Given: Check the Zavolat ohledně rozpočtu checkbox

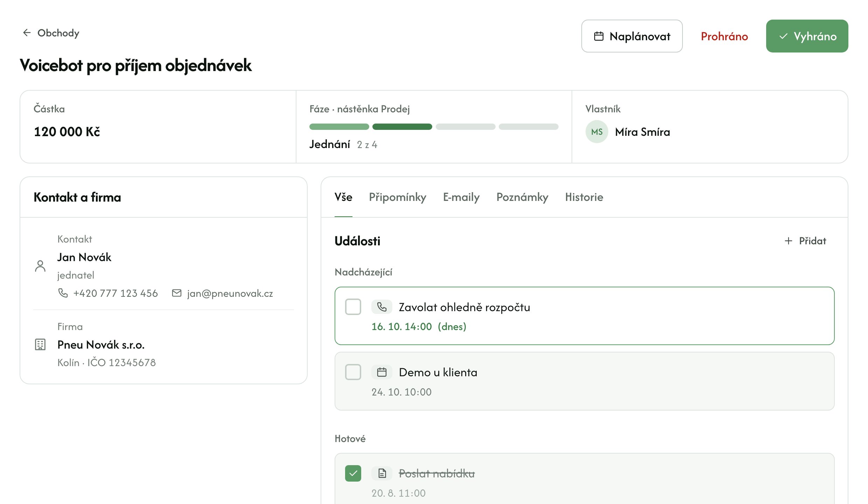Looking at the screenshot, I should coord(353,307).
